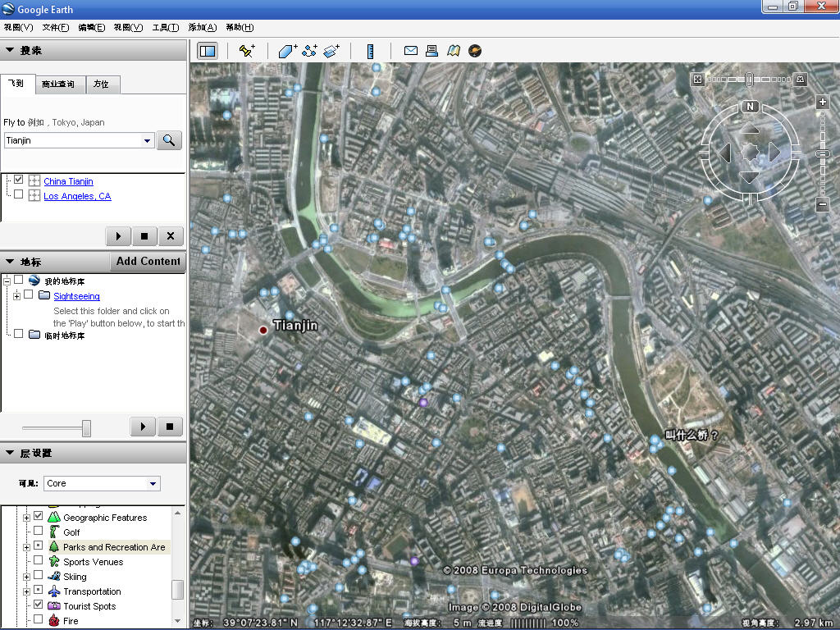Click the print icon in toolbar
Screen dimensions: 840x630
click(x=432, y=51)
